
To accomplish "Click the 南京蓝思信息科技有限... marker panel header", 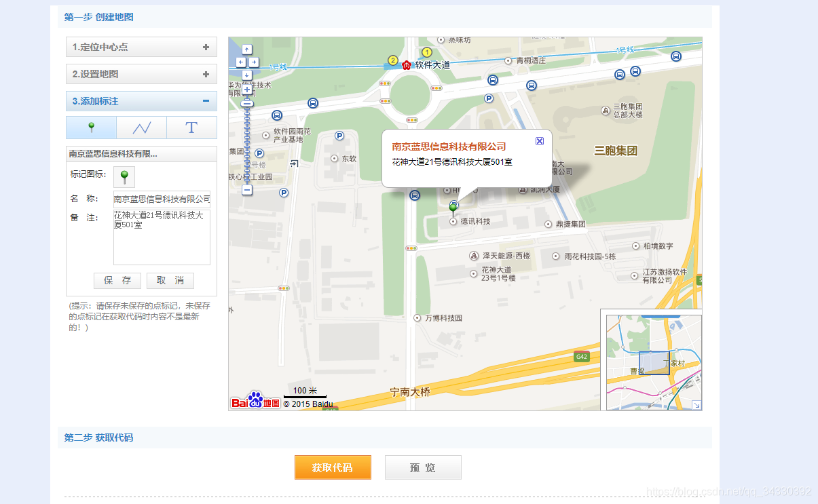I will 141,154.
